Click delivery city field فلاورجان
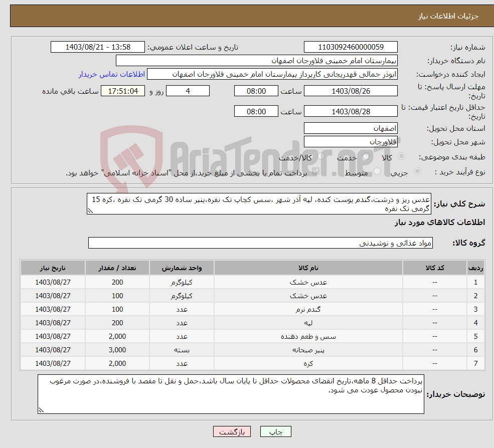The height and width of the screenshot is (448, 494). click(351, 142)
